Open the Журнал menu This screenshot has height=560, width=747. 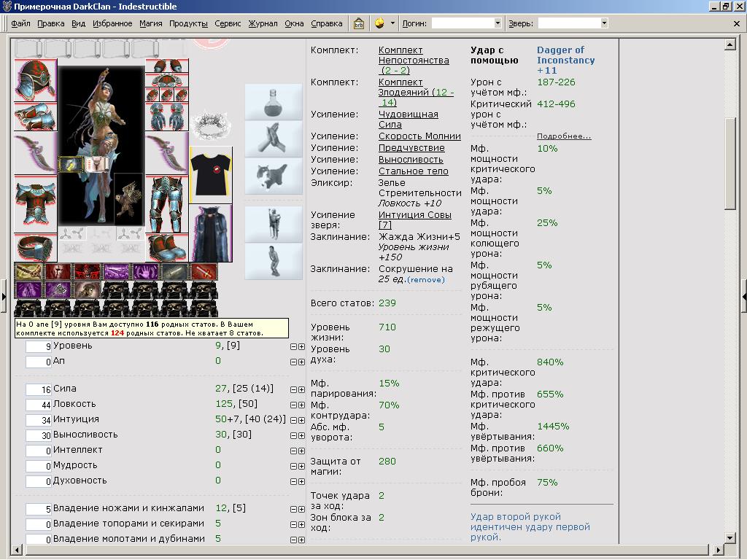point(263,23)
